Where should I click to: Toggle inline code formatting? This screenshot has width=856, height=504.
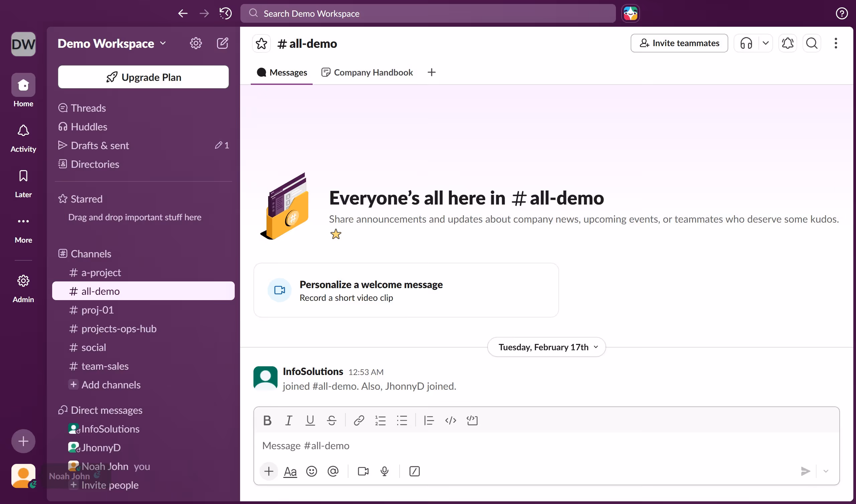[x=450, y=420]
